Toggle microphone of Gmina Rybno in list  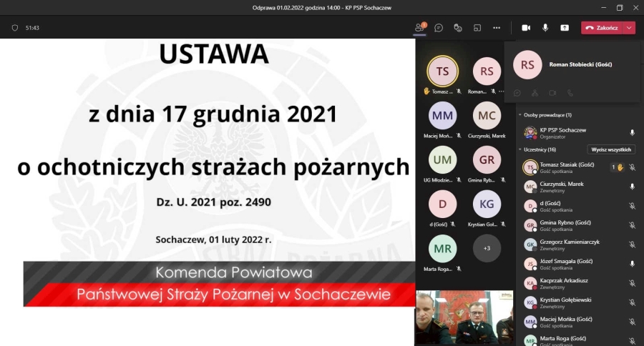pyautogui.click(x=632, y=225)
